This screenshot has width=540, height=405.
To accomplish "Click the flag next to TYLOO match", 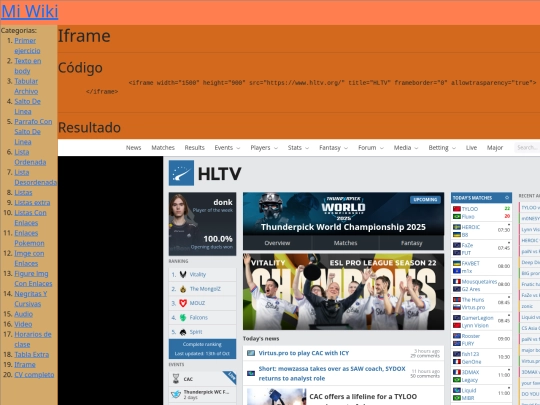I will (457, 209).
